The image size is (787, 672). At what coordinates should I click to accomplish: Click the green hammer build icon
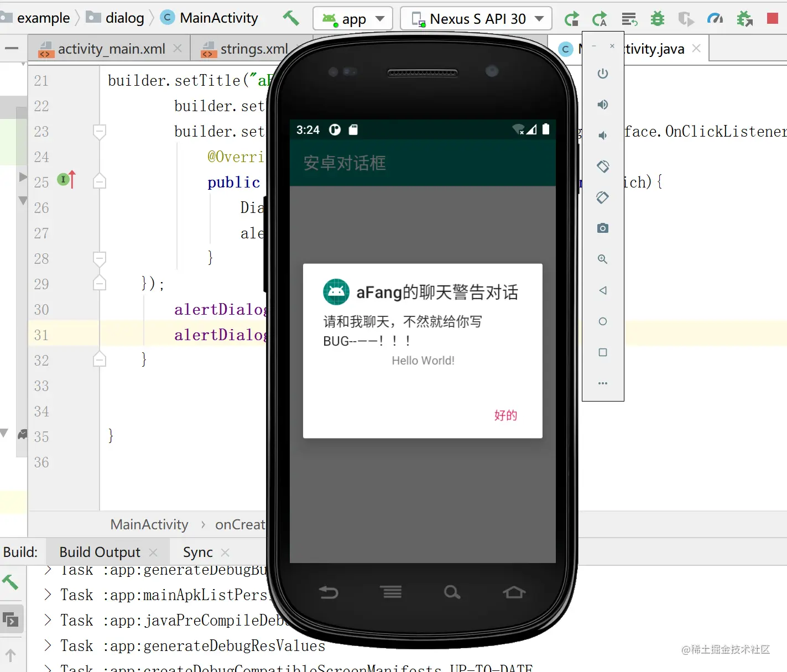[290, 18]
